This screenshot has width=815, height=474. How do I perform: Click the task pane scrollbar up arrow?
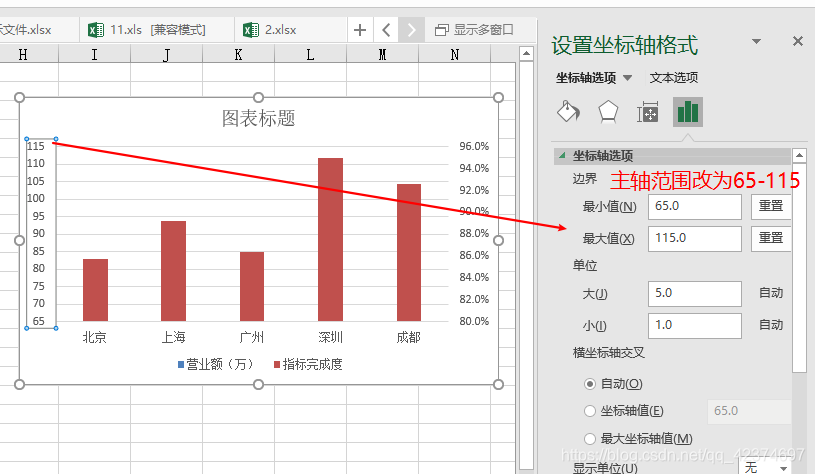coord(799,155)
